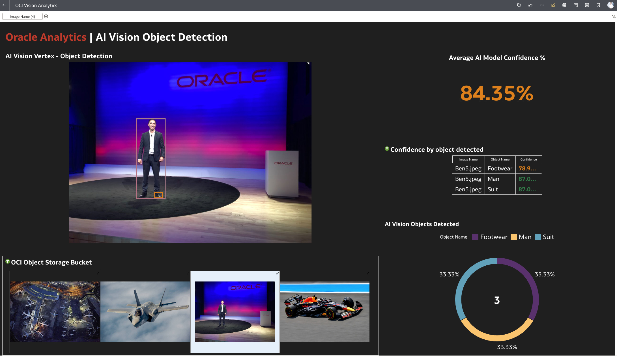The width and height of the screenshot is (617, 364).
Task: Expand the green filter on Confidence by object detected
Action: (x=387, y=149)
